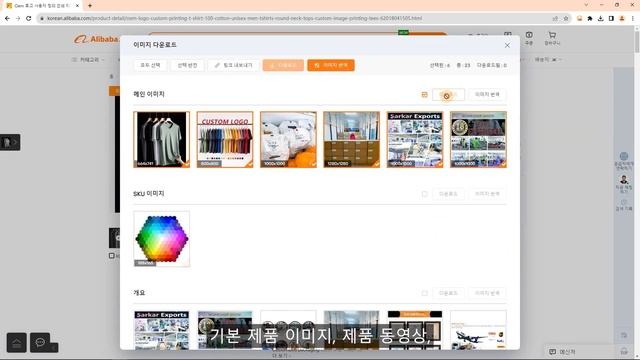The height and width of the screenshot is (360, 640).
Task: Click the chat bubble button at bottom left
Action: click(x=40, y=343)
